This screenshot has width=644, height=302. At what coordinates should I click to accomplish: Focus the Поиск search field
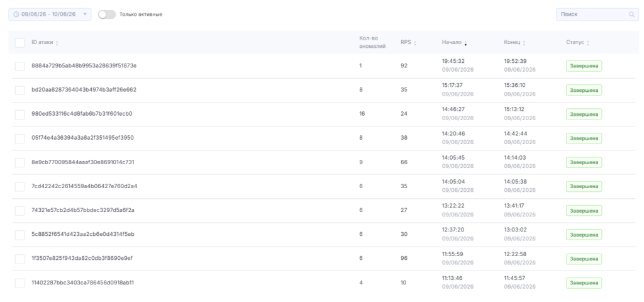pyautogui.click(x=597, y=14)
